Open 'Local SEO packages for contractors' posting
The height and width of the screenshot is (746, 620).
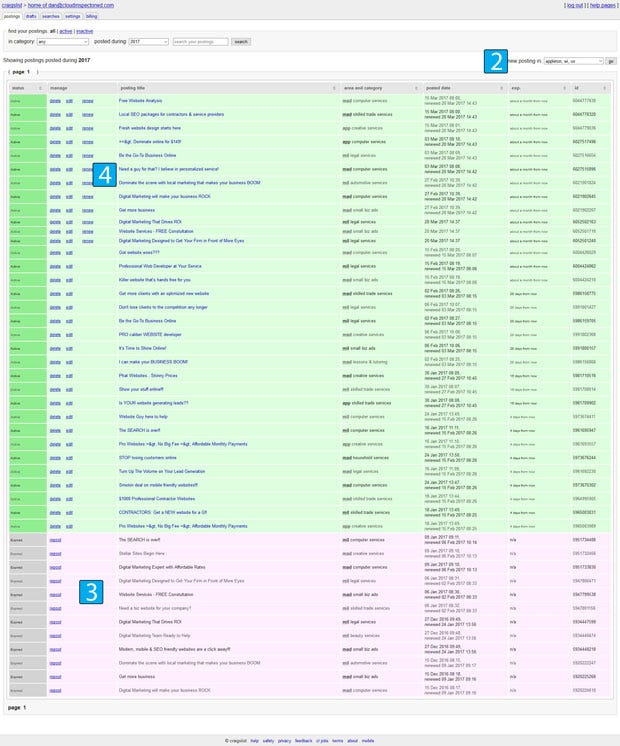click(171, 114)
